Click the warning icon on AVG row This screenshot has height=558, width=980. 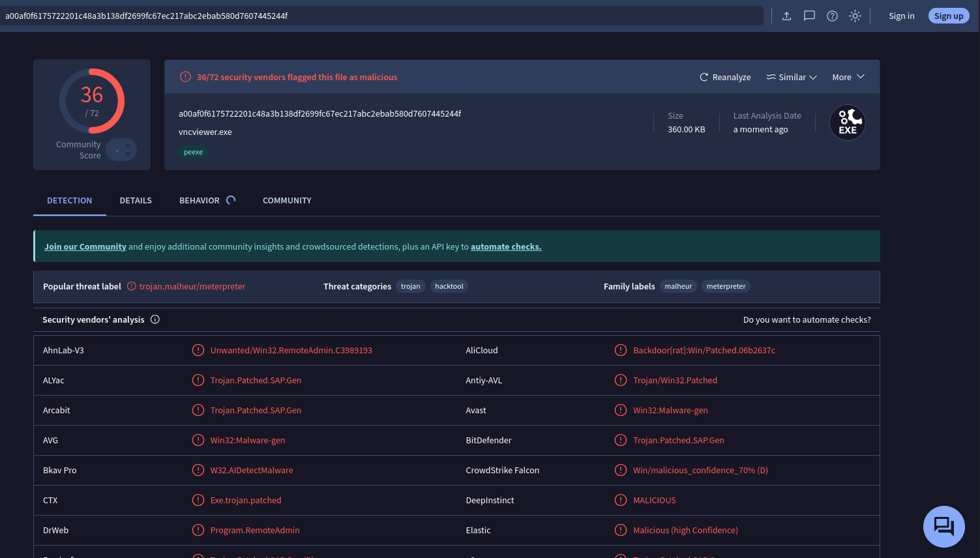point(198,440)
